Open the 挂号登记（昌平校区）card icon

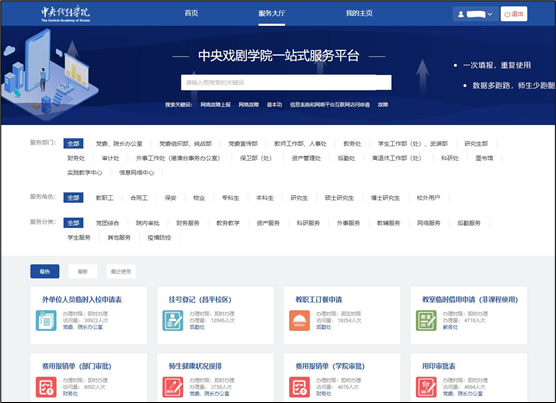[173, 320]
